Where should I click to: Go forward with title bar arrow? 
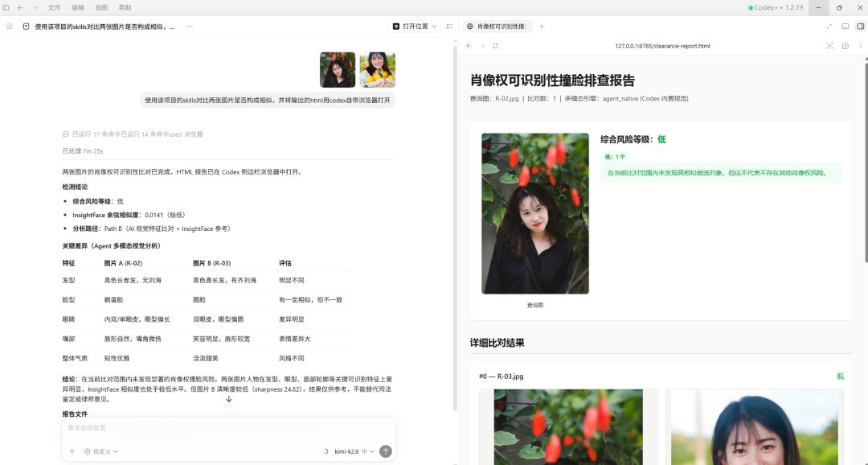[35, 8]
